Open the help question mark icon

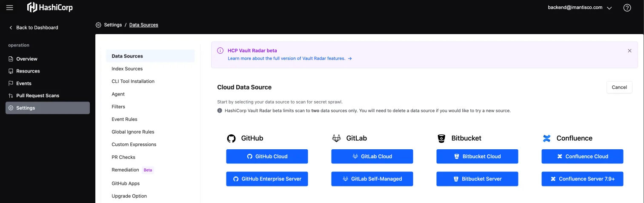point(627,8)
